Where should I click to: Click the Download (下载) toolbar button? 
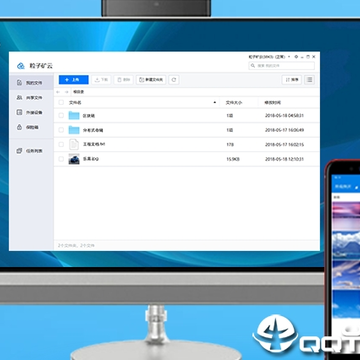click(101, 80)
